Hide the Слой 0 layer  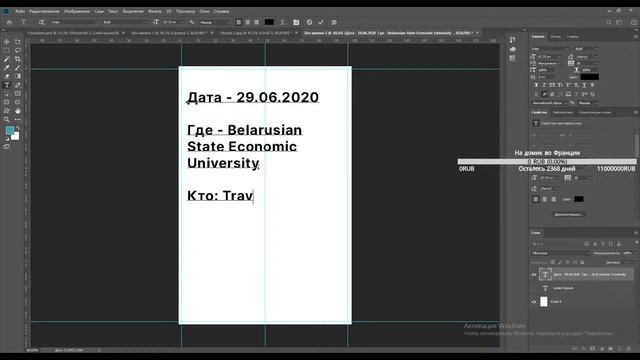coord(533,302)
